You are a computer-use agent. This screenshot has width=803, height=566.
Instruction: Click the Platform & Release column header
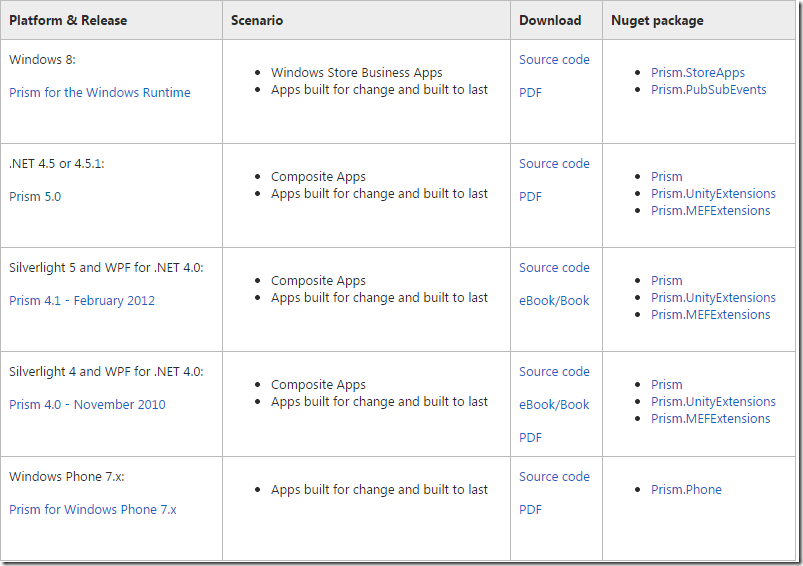[68, 20]
